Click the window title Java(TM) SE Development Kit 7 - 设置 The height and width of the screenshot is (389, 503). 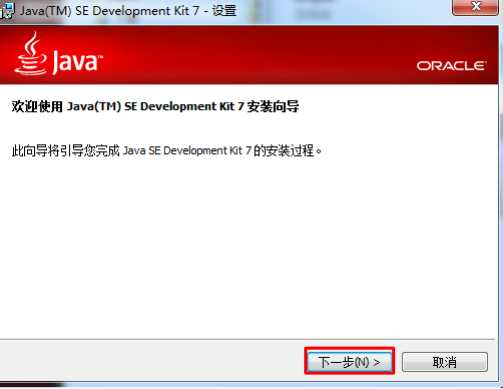pos(128,10)
